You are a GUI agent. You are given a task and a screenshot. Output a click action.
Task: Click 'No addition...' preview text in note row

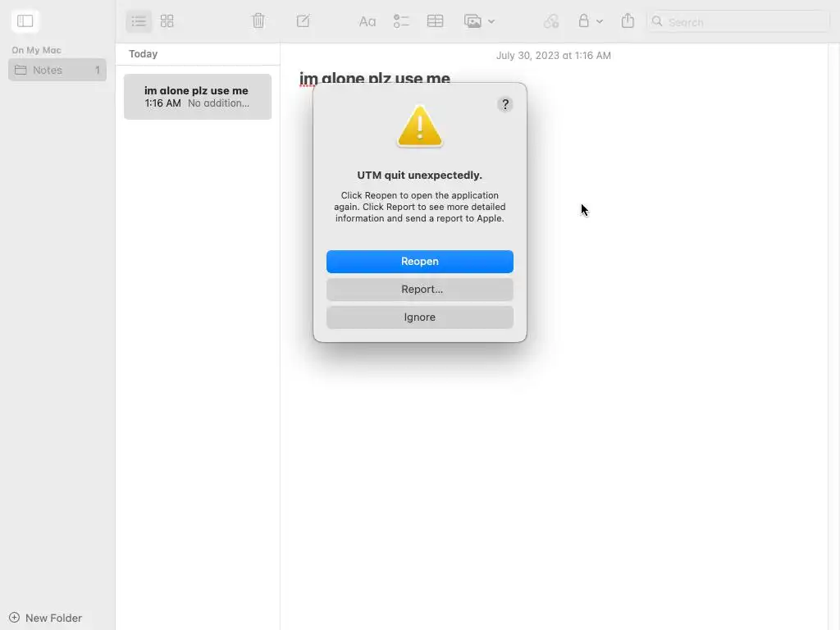(x=218, y=103)
